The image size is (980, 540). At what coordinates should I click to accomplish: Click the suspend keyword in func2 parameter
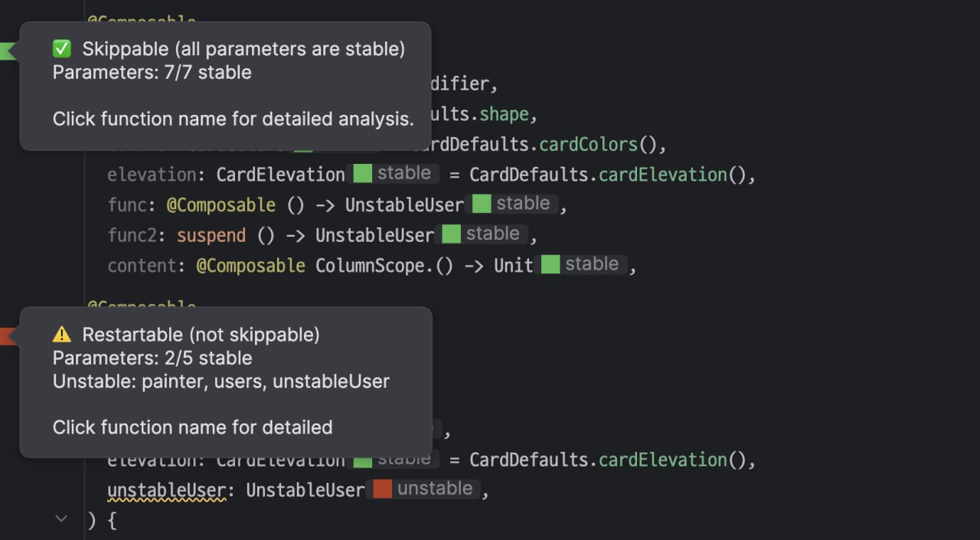tap(211, 235)
